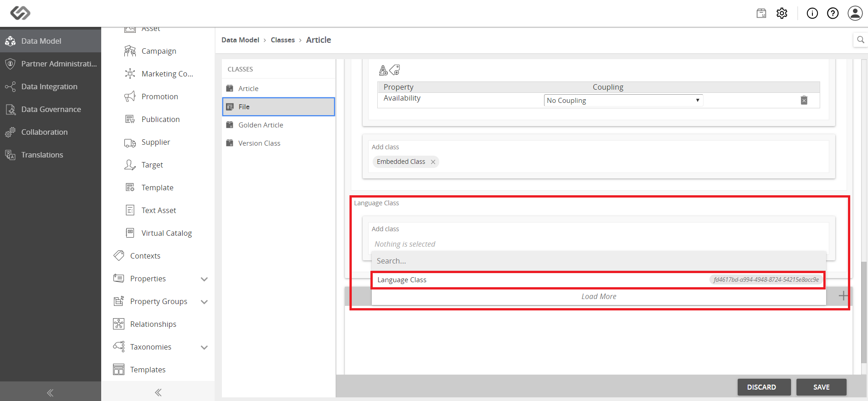Click the Relationships icon
This screenshot has width=868, height=401.
click(118, 324)
